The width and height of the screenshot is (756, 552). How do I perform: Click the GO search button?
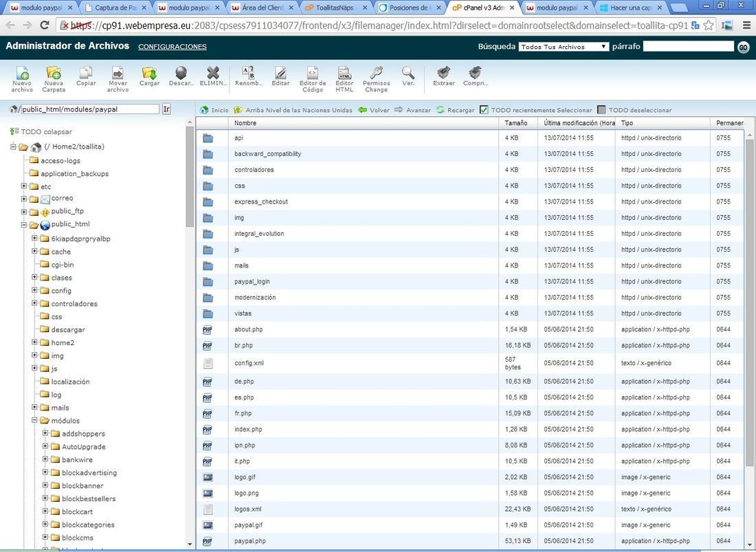744,47
